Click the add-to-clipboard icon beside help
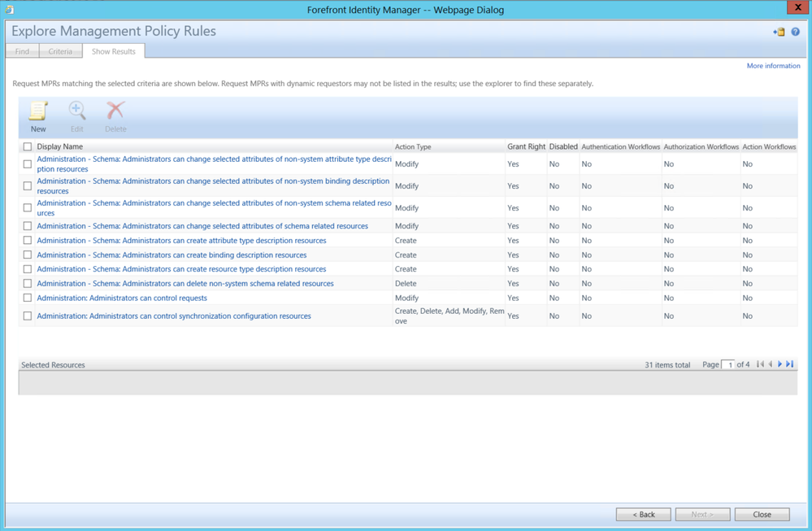812x531 pixels. pyautogui.click(x=779, y=32)
